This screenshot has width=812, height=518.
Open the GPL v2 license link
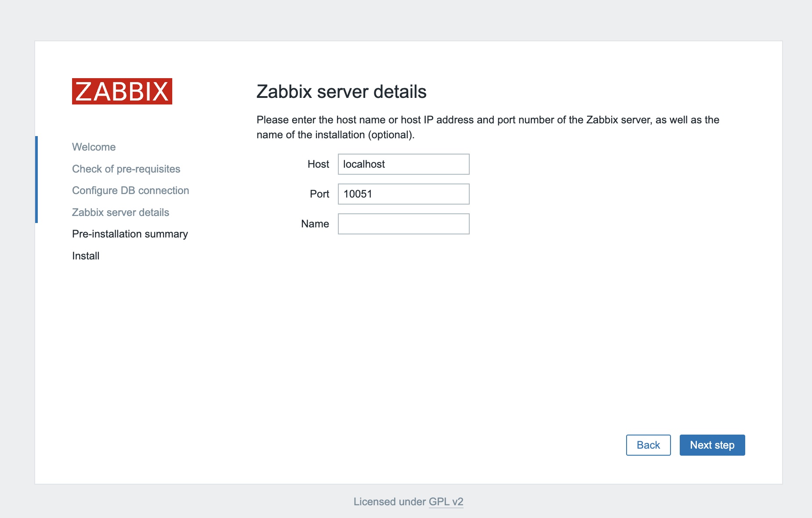tap(446, 502)
